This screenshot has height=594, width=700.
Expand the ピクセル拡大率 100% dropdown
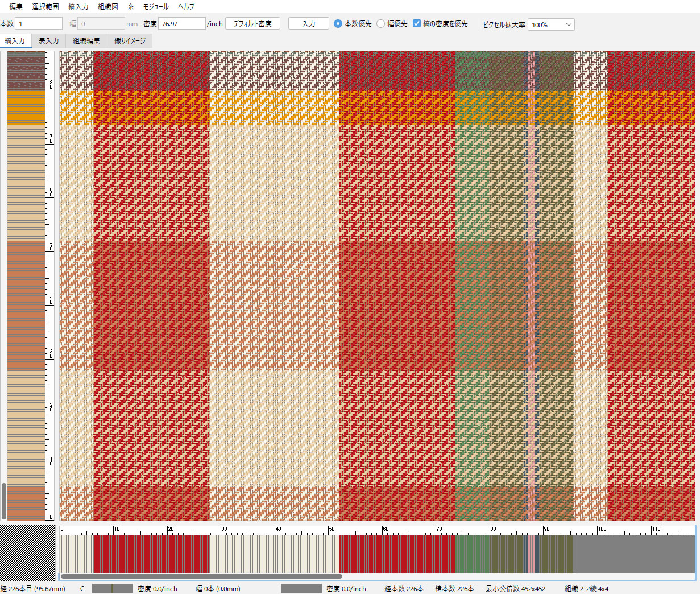(551, 24)
